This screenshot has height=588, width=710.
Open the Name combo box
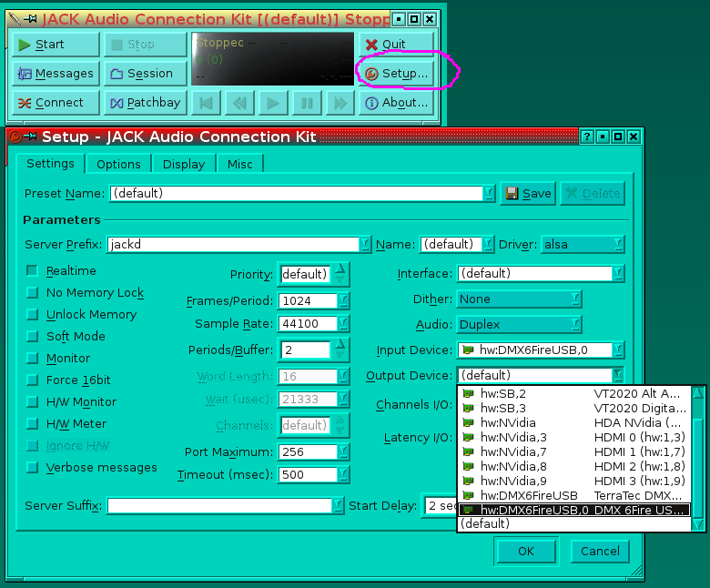488,245
